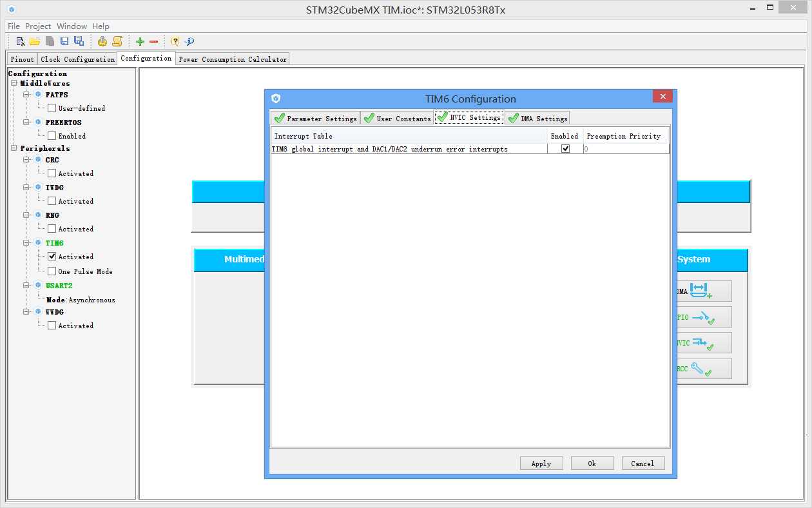Save the project using the floppy icon

64,41
